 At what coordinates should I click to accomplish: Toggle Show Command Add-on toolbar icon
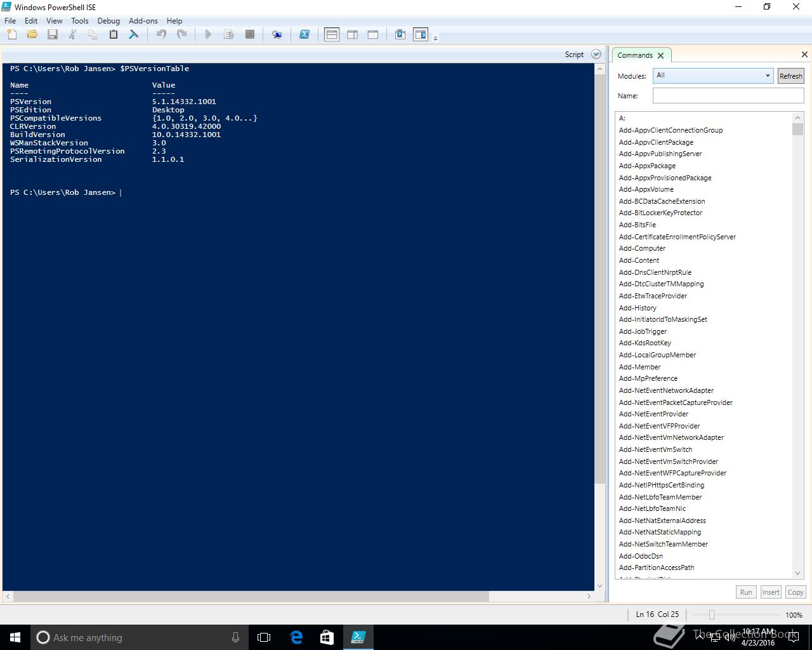tap(421, 34)
